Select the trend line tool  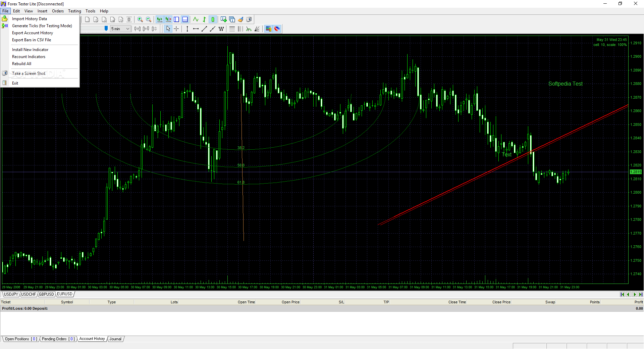204,29
